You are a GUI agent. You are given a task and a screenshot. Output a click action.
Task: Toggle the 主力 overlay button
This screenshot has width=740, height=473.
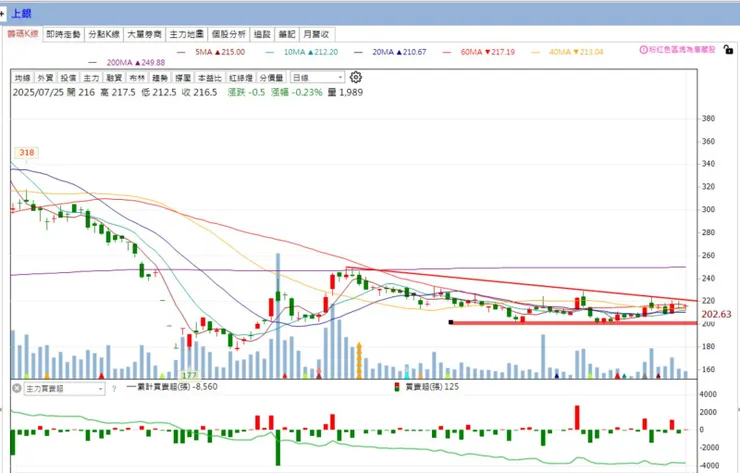(91, 77)
